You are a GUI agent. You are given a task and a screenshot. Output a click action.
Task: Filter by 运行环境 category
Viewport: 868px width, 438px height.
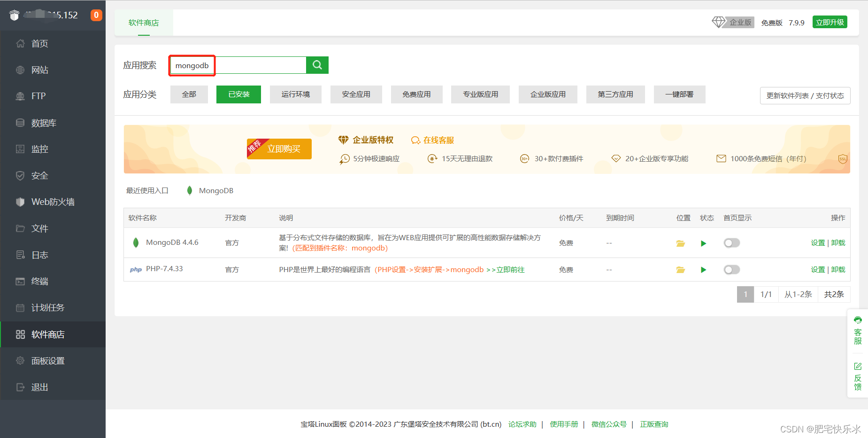click(x=296, y=94)
